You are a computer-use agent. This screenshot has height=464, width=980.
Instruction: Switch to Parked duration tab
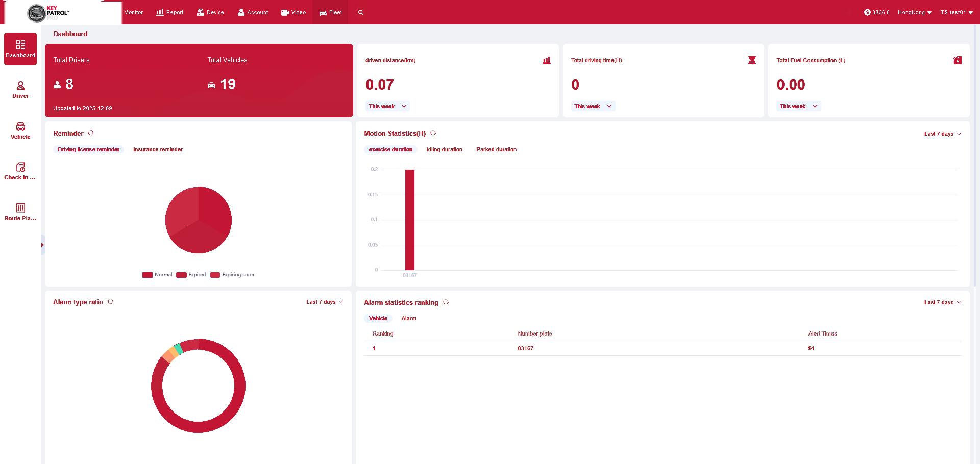pos(496,149)
